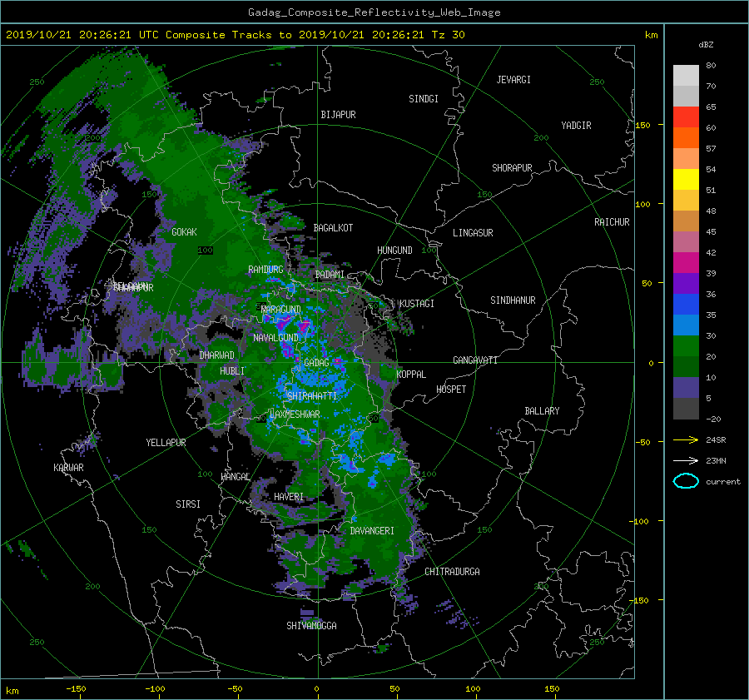Click the Gadag_Composite_Reflectivity_Web_Image title text
This screenshot has height=700, width=749.
(374, 12)
